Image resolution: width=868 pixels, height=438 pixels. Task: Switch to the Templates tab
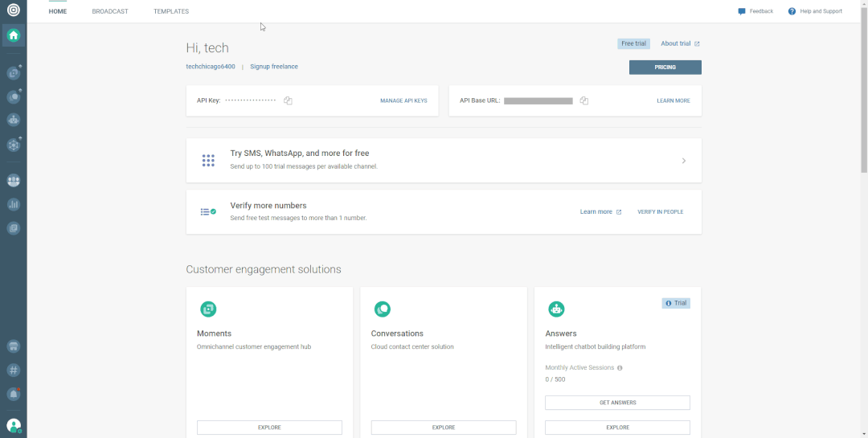tap(171, 11)
